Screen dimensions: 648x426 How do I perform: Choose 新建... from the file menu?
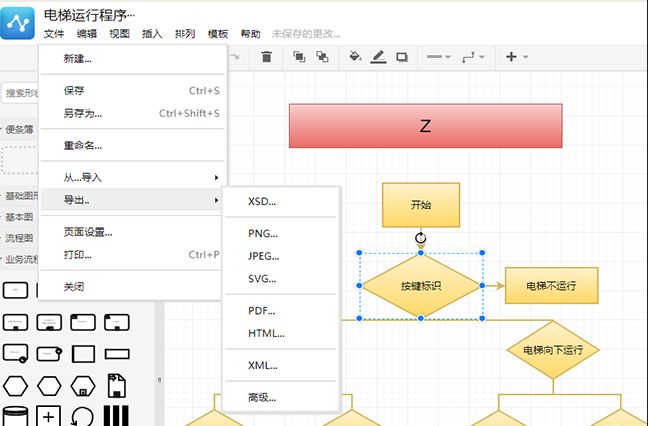click(132, 59)
